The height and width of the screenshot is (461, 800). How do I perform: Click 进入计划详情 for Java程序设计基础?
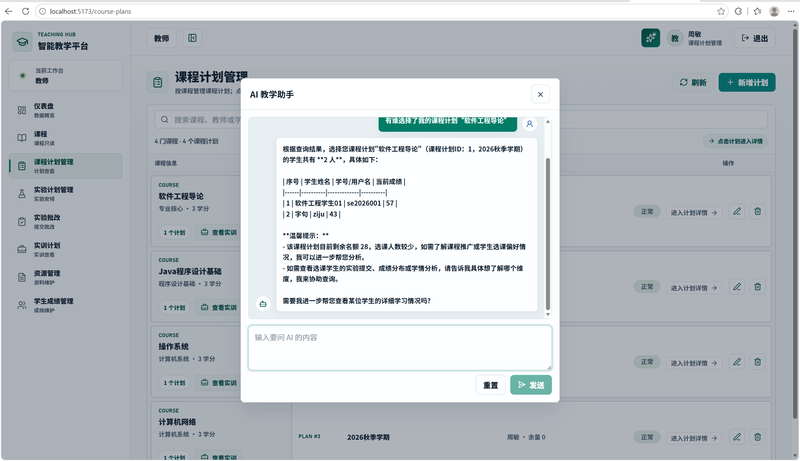(x=693, y=288)
